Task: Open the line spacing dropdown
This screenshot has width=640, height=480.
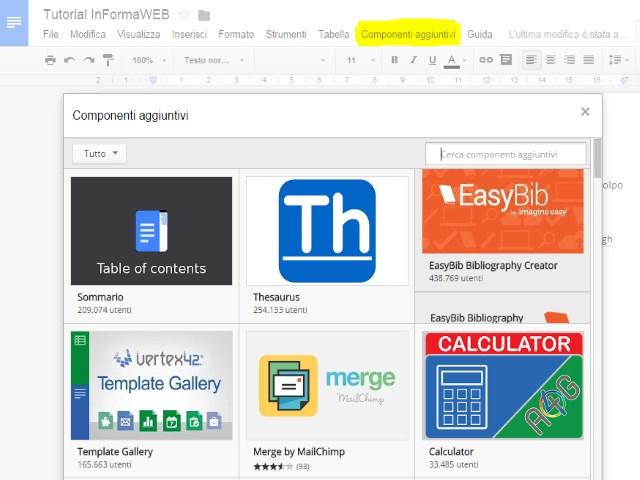Action: pyautogui.click(x=618, y=60)
